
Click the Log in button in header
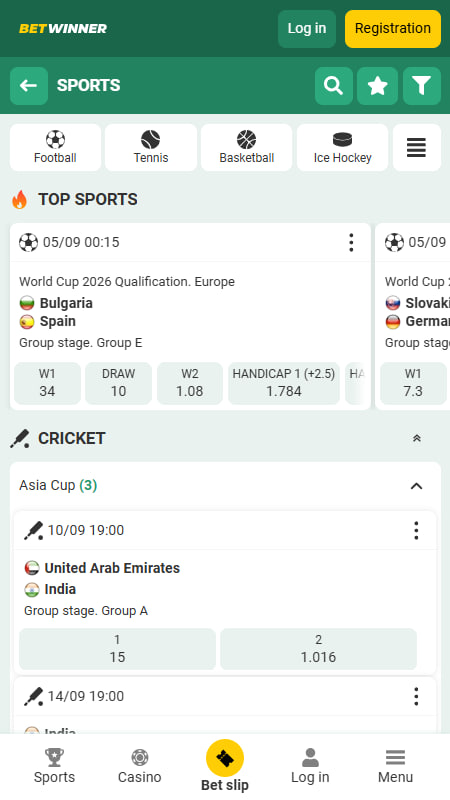pos(307,29)
